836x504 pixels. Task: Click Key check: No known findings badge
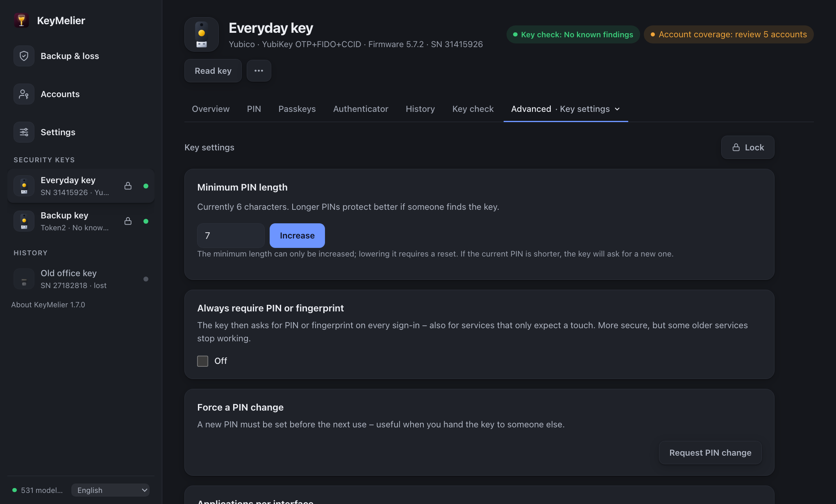point(573,34)
